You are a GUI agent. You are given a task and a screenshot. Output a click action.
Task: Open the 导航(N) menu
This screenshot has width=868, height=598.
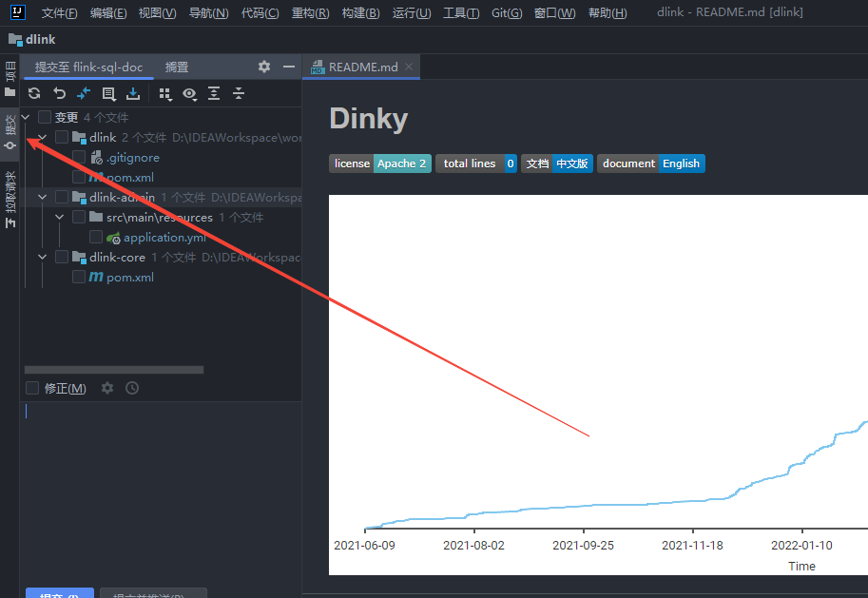[209, 12]
